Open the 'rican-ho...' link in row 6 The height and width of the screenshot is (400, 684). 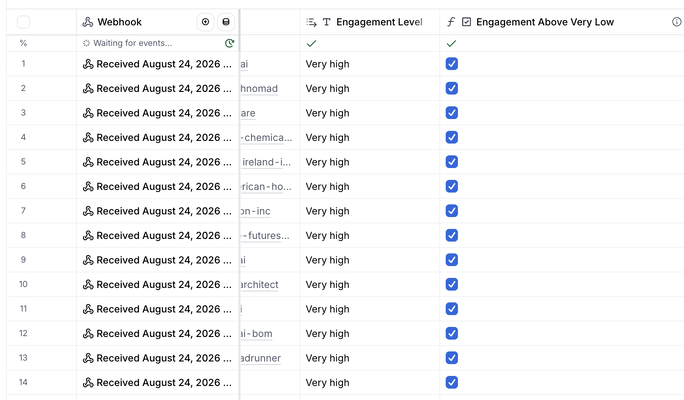267,186
